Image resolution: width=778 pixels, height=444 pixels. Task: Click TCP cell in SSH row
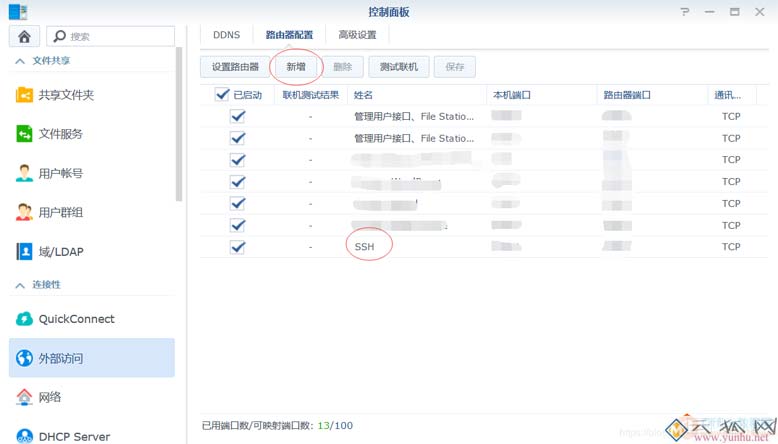point(731,247)
